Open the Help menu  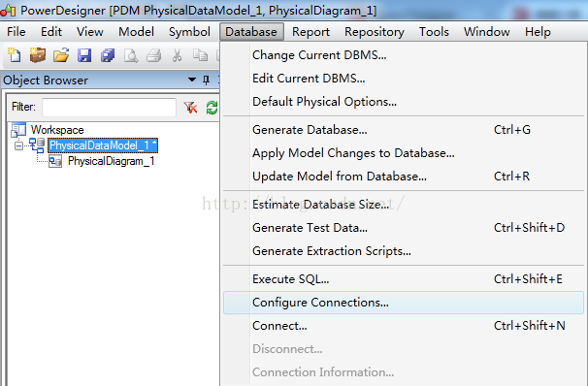click(x=538, y=32)
